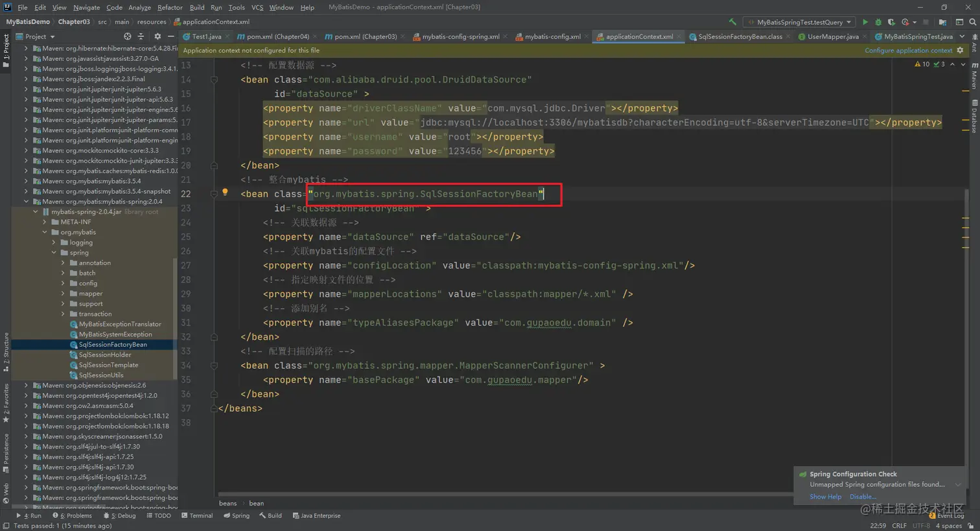Image resolution: width=980 pixels, height=531 pixels.
Task: Click the profiler run icon in the toolbar
Action: (x=905, y=22)
